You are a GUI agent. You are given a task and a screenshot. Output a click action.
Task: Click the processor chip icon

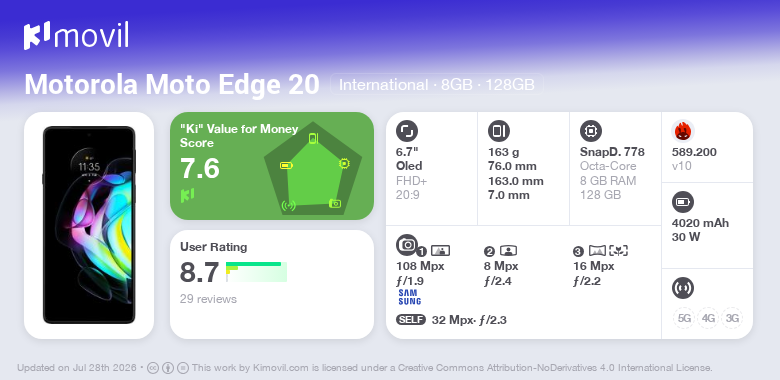tap(591, 131)
